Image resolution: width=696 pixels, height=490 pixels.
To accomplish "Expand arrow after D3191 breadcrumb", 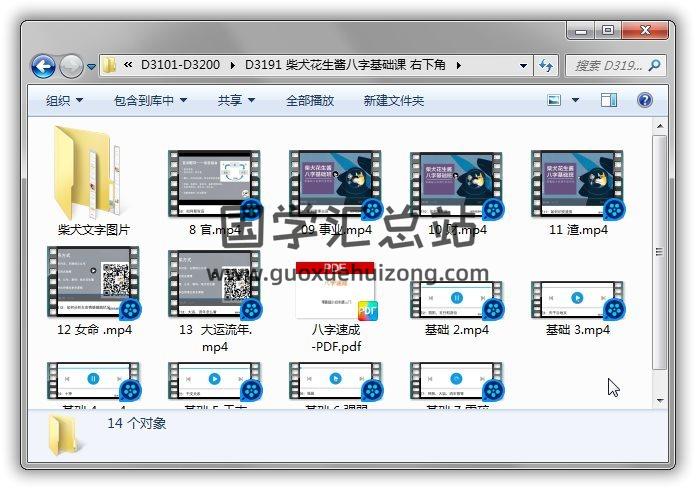I will [x=459, y=66].
